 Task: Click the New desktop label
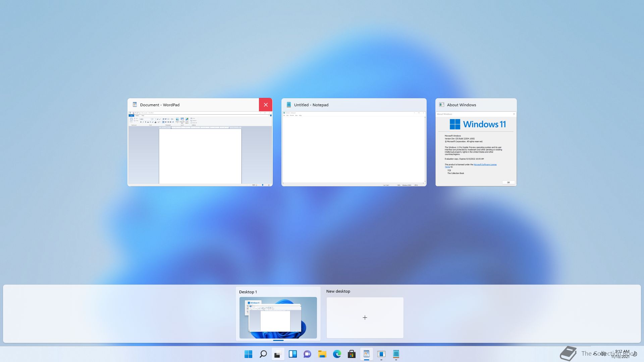coord(338,291)
